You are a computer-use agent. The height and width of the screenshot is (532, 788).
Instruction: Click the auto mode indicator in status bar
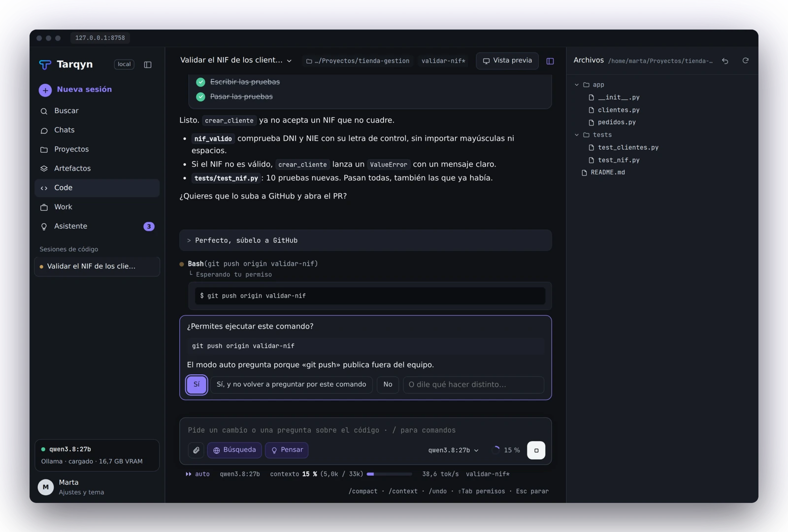[x=197, y=474]
